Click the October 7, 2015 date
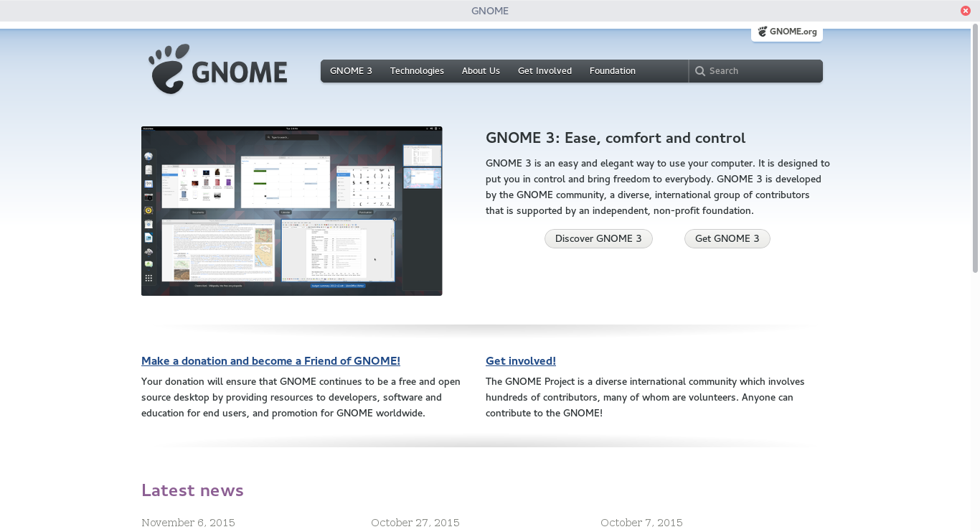This screenshot has height=532, width=980. click(x=641, y=523)
